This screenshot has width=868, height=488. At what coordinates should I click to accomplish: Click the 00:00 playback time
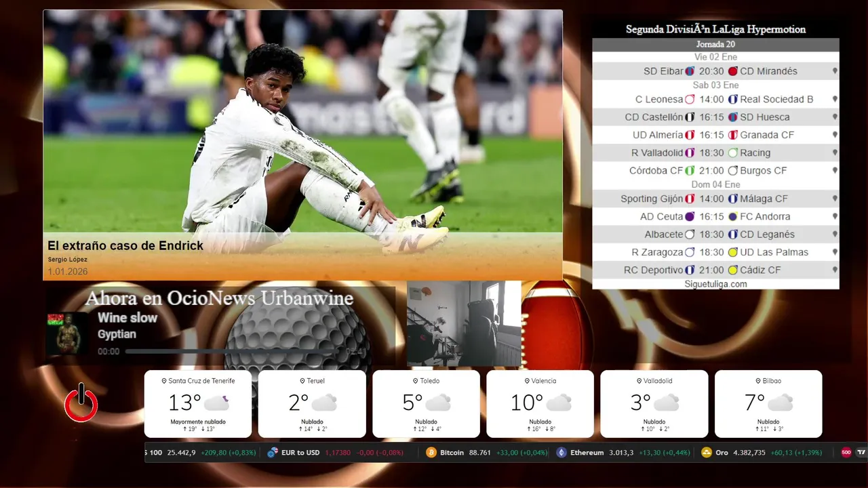tap(108, 352)
